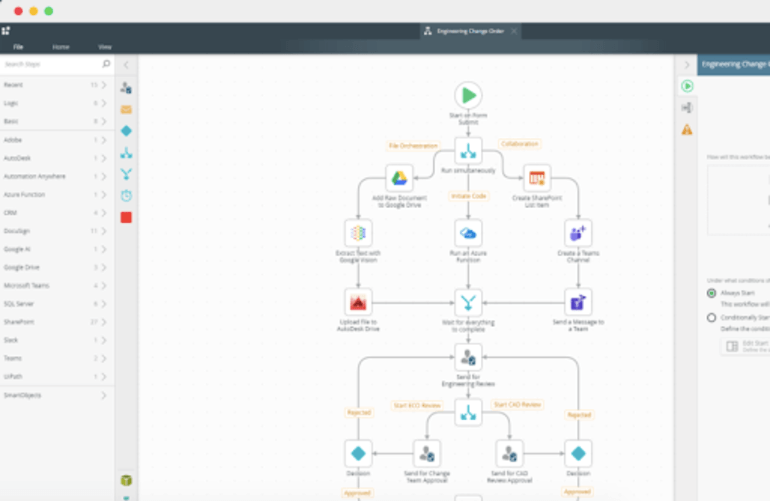This screenshot has width=770, height=501.
Task: Select the Decision node next to Change Team Approval
Action: (x=358, y=454)
